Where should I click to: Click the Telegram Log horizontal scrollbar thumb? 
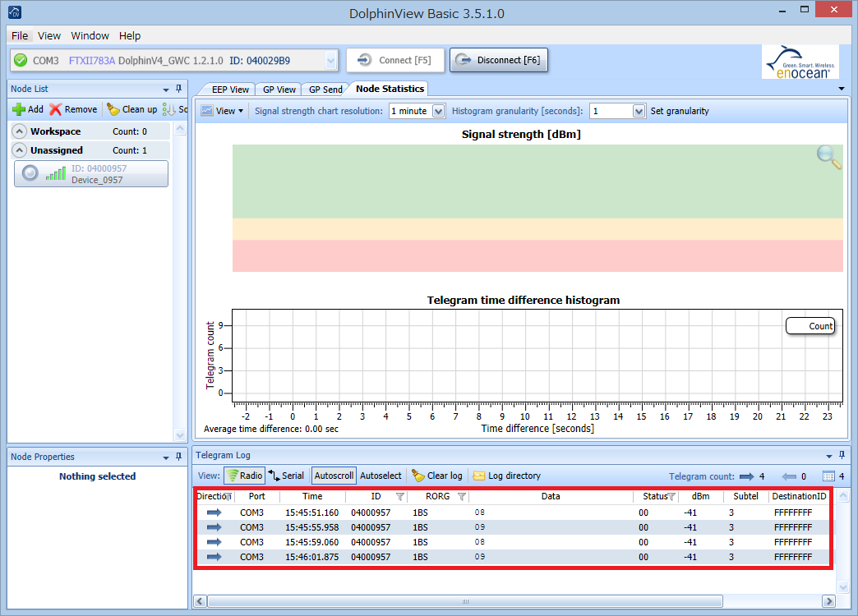click(465, 601)
